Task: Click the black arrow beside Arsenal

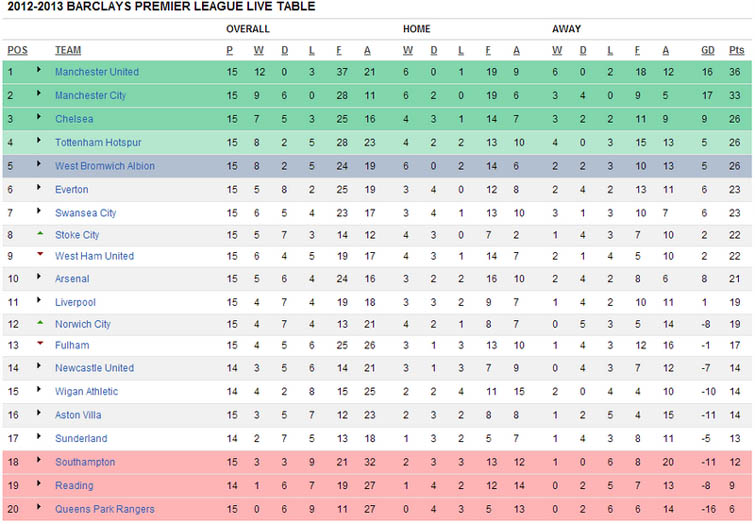Action: pos(39,276)
